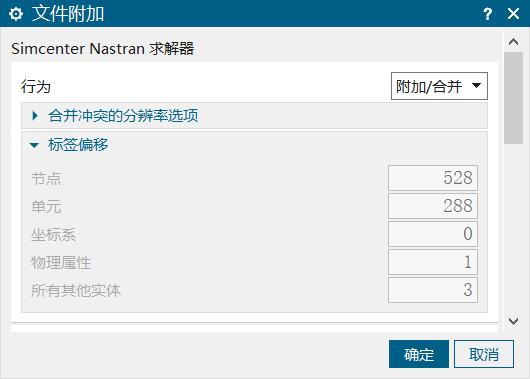The image size is (530, 379).
Task: Click the dropdown arrow beside 附加/合并
Action: pyautogui.click(x=476, y=86)
